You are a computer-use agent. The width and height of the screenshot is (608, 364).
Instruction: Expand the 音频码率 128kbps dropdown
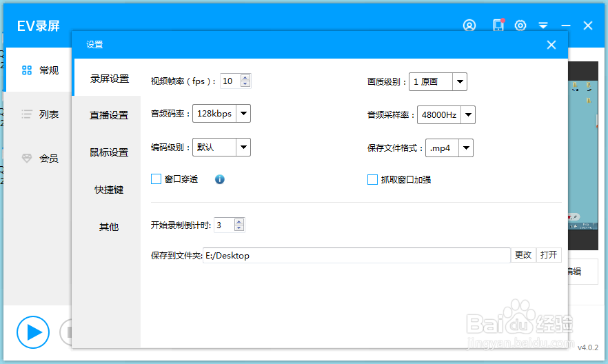click(243, 114)
